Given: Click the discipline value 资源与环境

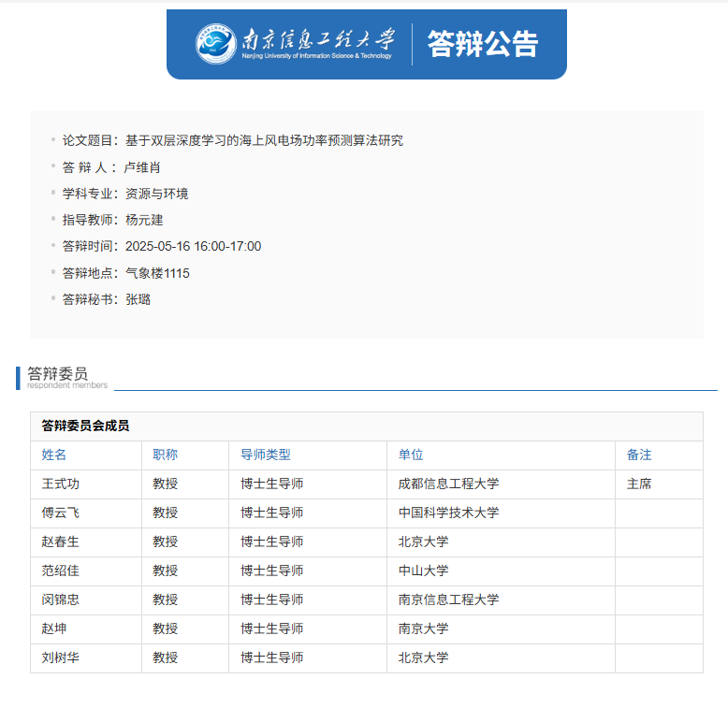Looking at the screenshot, I should (x=157, y=194).
